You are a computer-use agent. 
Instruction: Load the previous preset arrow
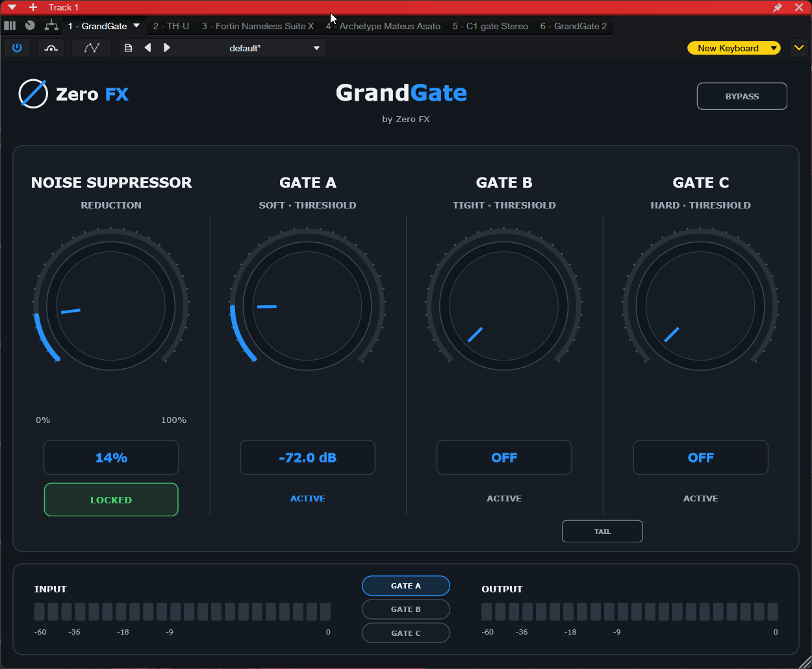click(147, 47)
